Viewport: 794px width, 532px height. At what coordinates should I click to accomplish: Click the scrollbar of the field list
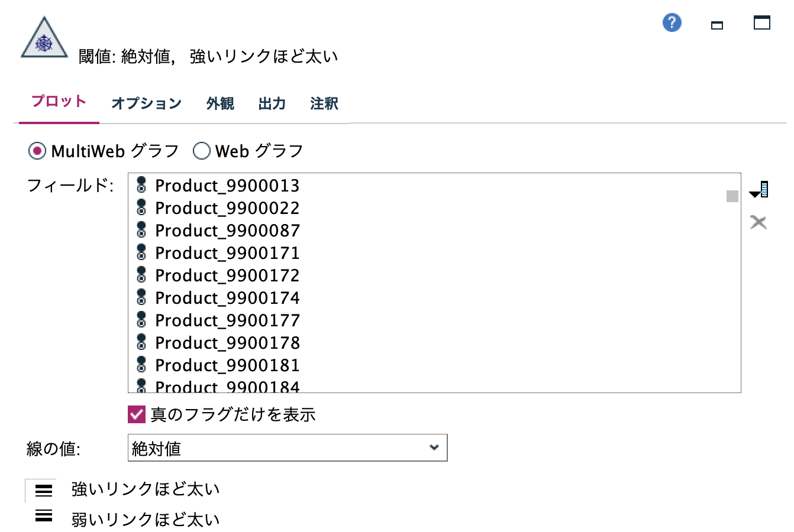coord(732,197)
